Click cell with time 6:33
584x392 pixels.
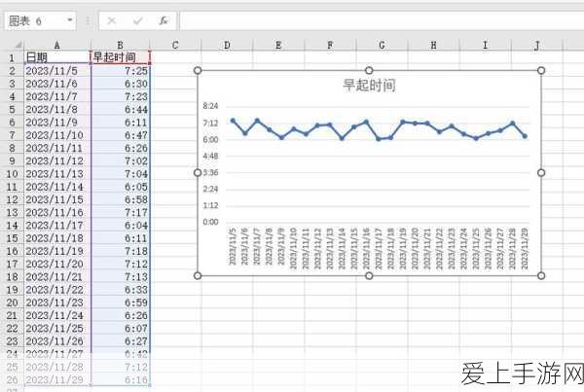(x=121, y=290)
